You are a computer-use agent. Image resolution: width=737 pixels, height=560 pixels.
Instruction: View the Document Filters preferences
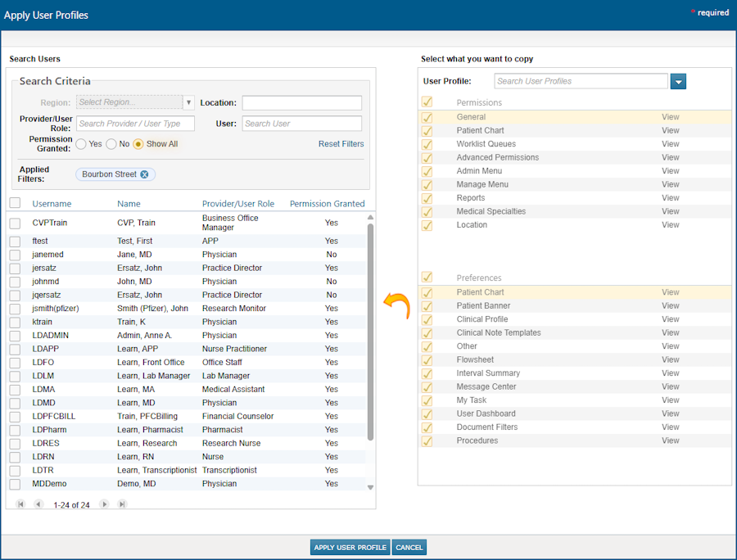pos(670,427)
